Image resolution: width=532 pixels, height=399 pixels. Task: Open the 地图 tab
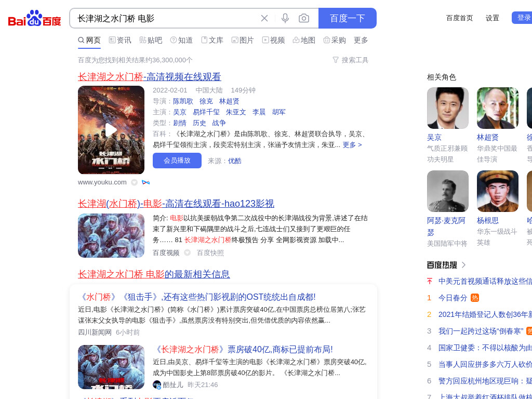(x=304, y=41)
